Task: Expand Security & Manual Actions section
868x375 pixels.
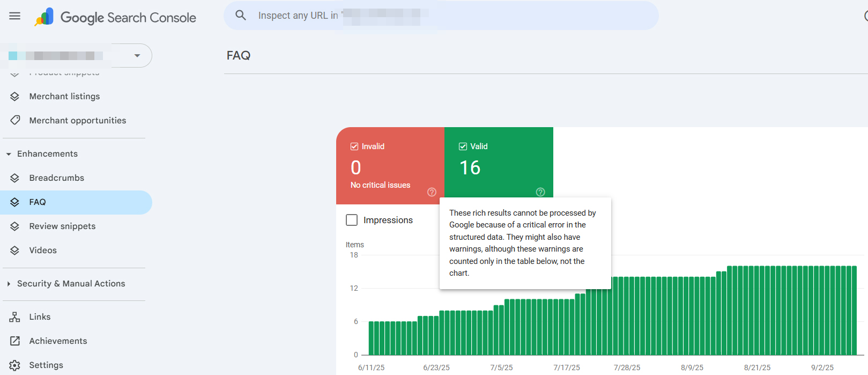Action: point(9,284)
